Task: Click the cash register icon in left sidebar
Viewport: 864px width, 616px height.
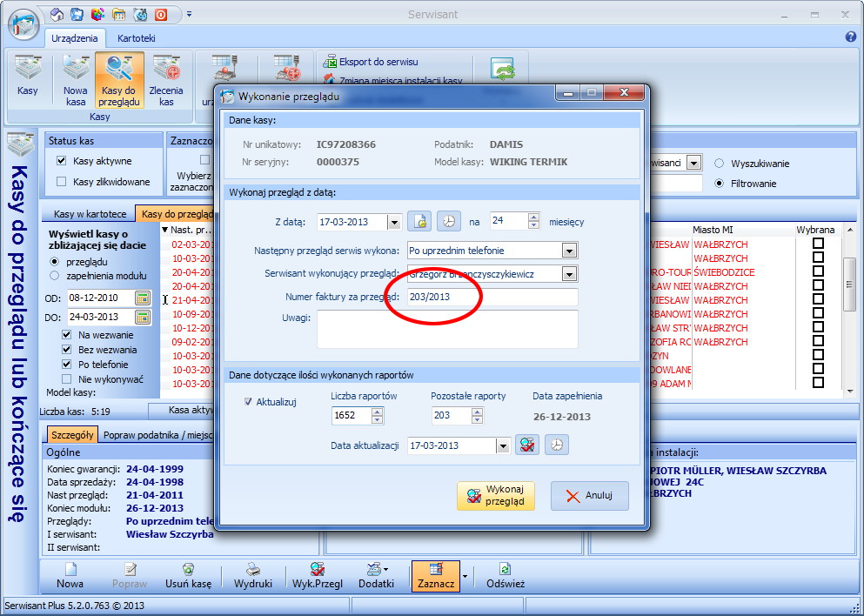Action: (x=21, y=145)
